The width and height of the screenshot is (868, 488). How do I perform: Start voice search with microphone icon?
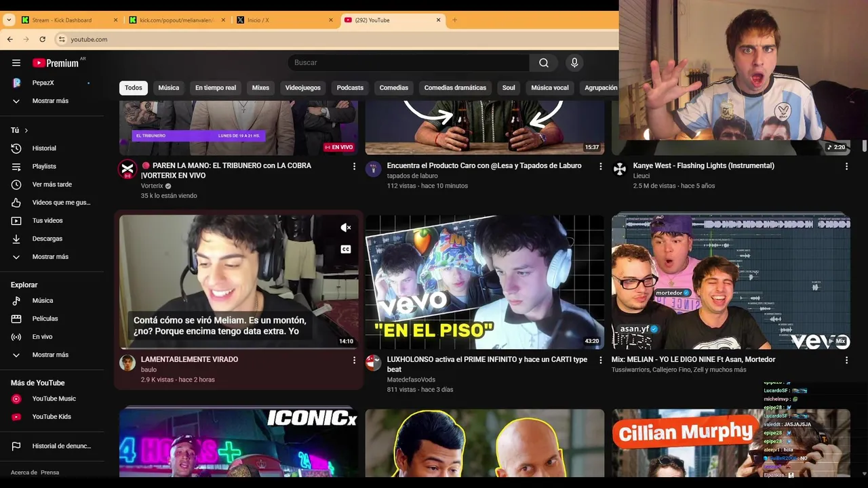pos(574,63)
